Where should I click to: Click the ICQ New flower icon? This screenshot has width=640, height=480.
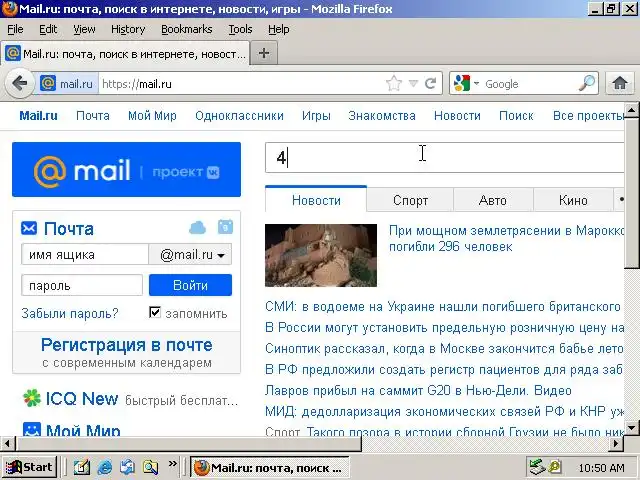pos(31,398)
